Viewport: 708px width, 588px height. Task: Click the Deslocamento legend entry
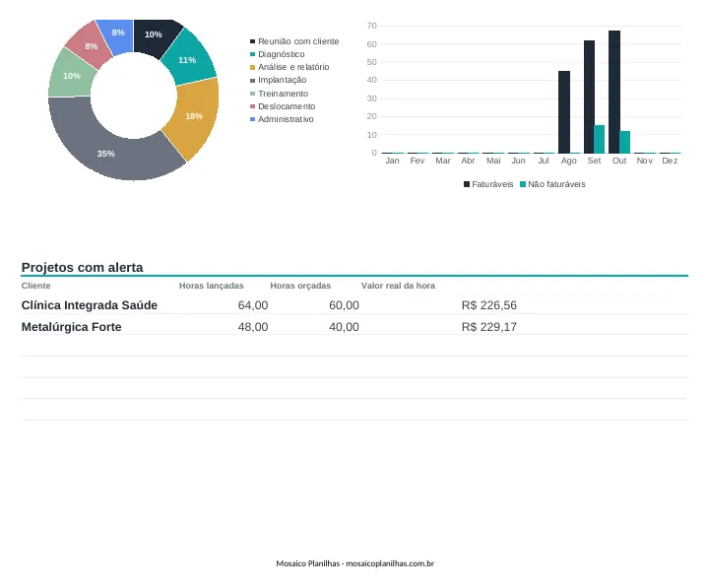pos(283,106)
